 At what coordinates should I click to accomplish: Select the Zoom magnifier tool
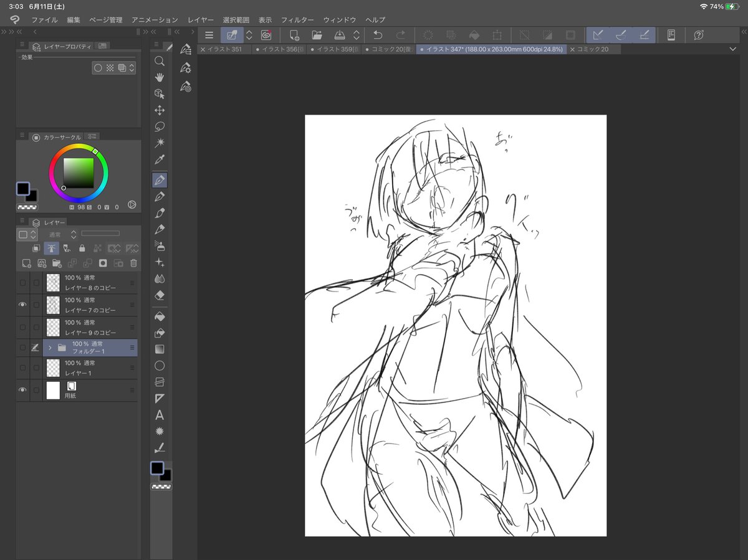click(x=160, y=61)
